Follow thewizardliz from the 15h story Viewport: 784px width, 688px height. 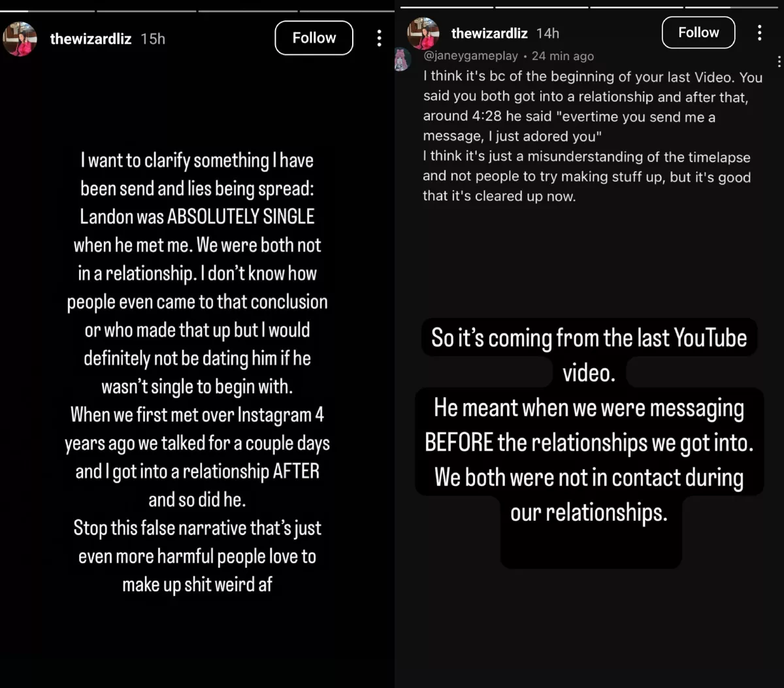314,38
